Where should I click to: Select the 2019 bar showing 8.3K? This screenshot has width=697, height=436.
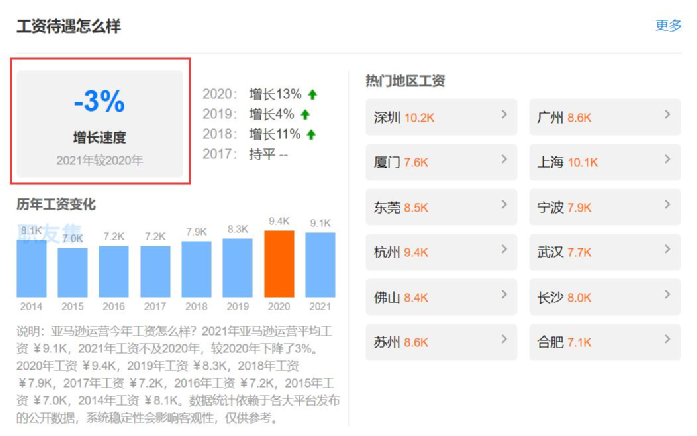[238, 268]
